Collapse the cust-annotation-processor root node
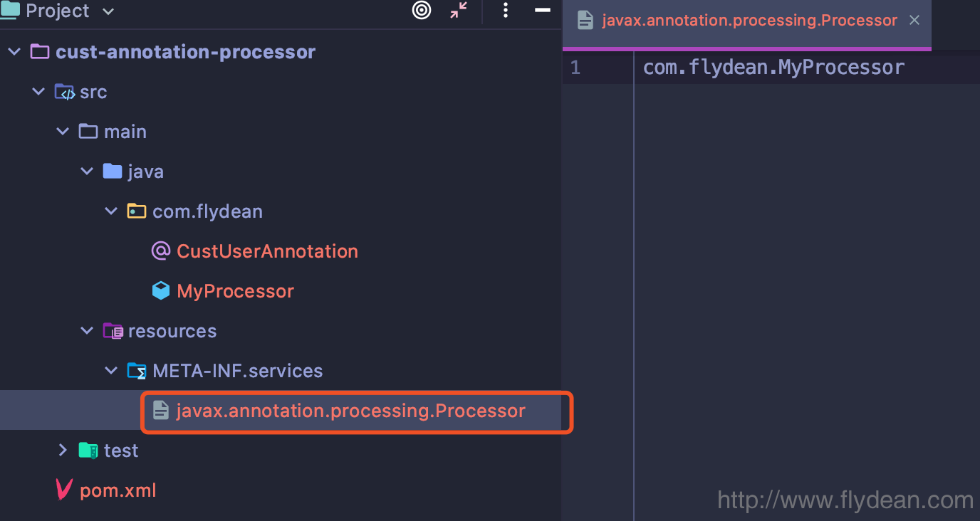Image resolution: width=980 pixels, height=521 pixels. 14,52
